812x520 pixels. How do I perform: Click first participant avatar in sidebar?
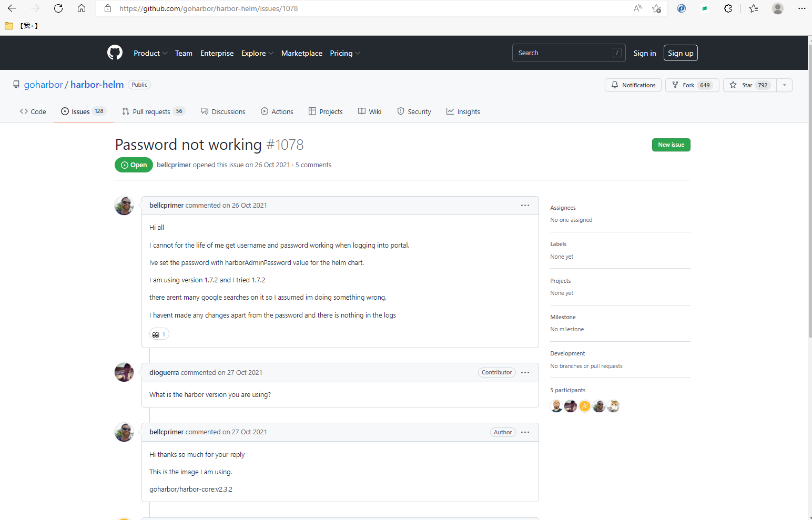(x=556, y=406)
